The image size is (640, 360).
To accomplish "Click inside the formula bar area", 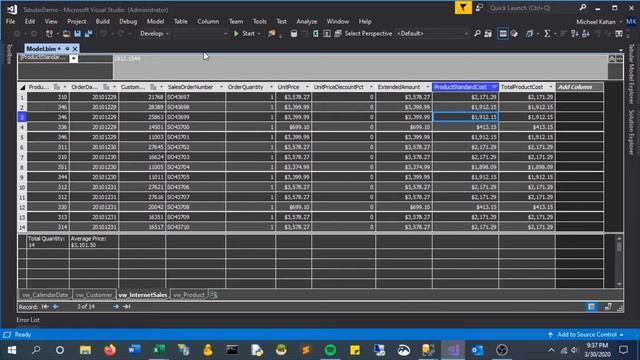I will (360, 67).
